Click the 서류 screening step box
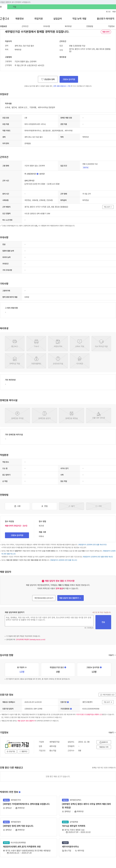The height and width of the screenshot is (868, 116). pyautogui.click(x=18, y=506)
